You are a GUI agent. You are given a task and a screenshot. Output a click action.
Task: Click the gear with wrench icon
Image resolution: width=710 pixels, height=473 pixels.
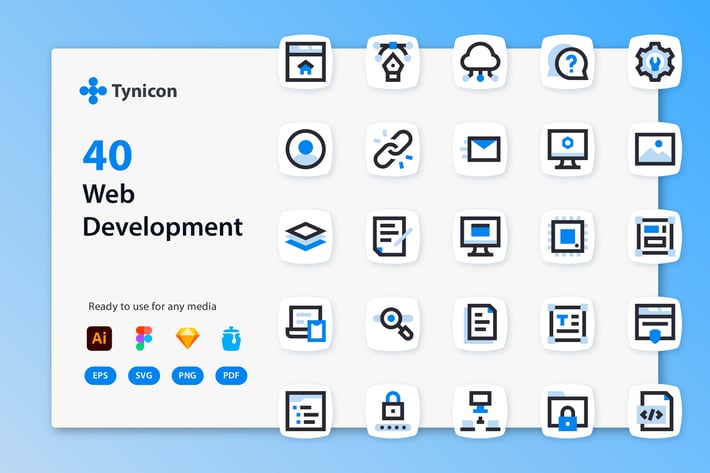(x=655, y=62)
